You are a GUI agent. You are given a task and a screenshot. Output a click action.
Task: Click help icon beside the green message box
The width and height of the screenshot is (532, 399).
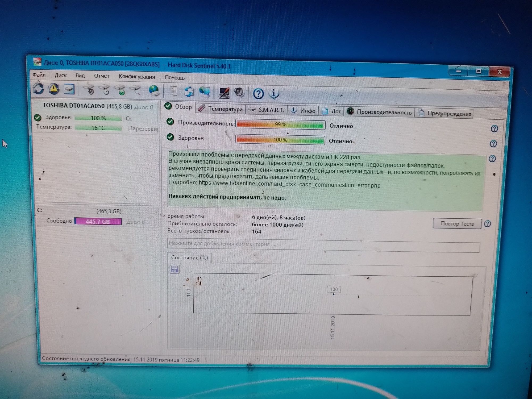492,159
